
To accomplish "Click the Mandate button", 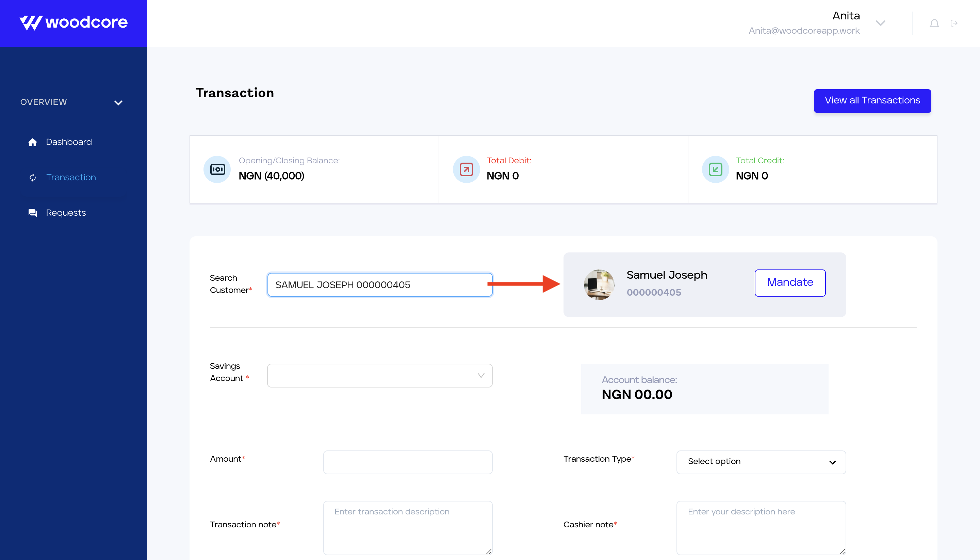I will pos(790,283).
